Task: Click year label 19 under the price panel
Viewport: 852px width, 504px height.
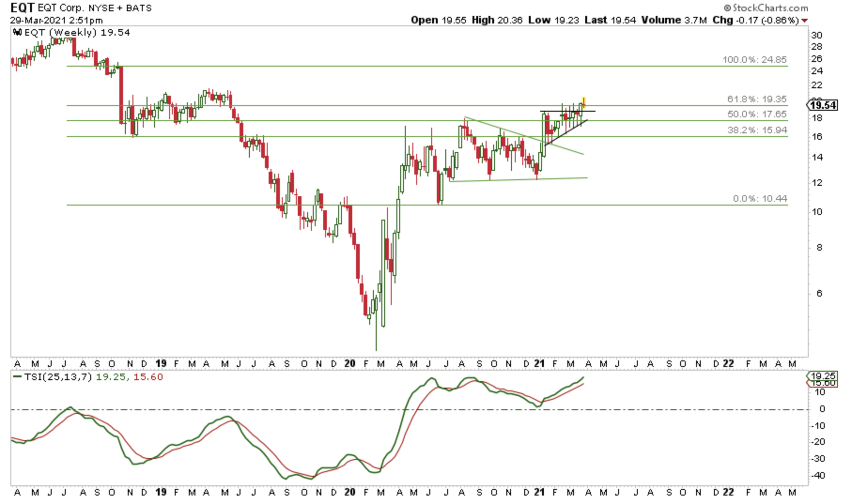Action: 161,364
